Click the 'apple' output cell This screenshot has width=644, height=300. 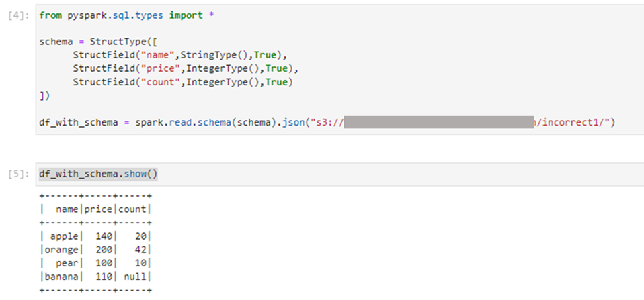[65, 236]
